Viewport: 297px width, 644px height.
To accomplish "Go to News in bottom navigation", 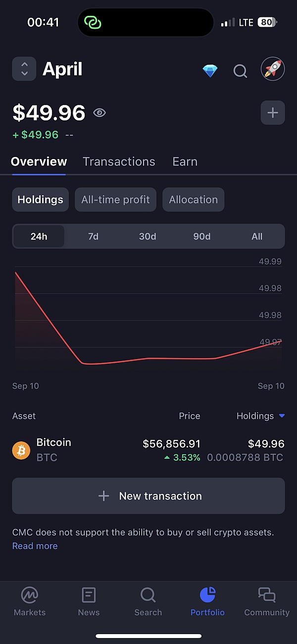I will [89, 601].
